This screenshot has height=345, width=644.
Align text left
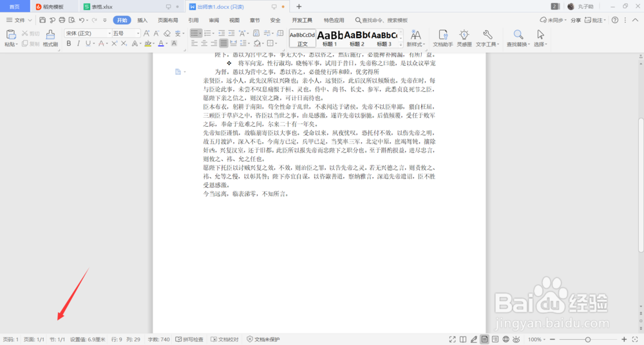[x=194, y=43]
